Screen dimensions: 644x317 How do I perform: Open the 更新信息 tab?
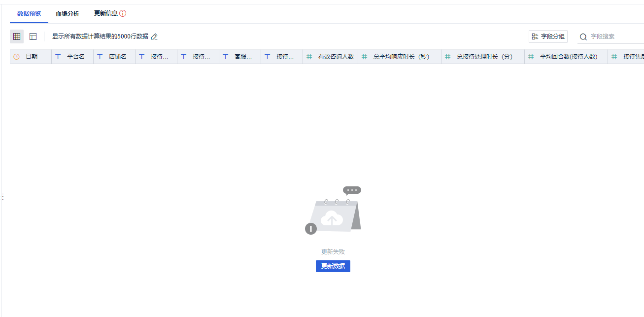pos(106,13)
